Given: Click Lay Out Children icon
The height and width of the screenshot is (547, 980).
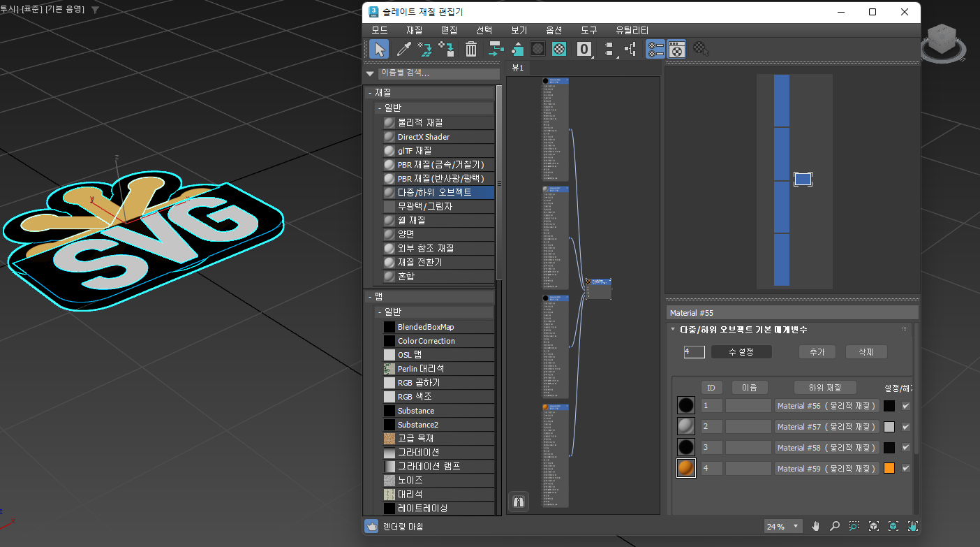Looking at the screenshot, I should coord(630,49).
